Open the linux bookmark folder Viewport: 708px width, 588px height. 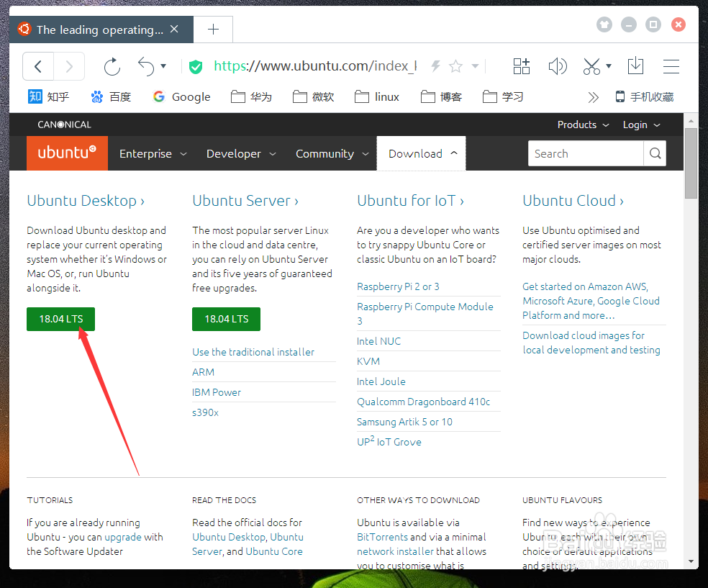coord(377,96)
